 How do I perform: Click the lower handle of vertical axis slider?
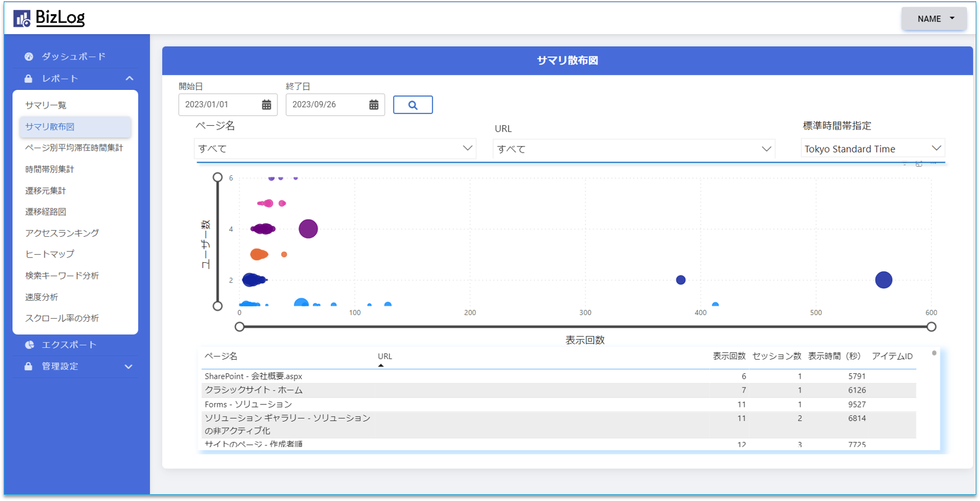pyautogui.click(x=217, y=306)
